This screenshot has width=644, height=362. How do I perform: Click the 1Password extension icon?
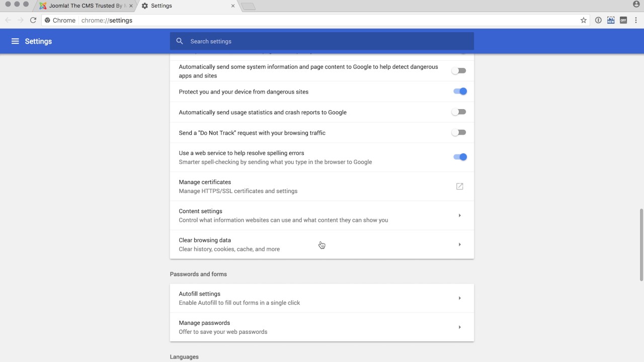pyautogui.click(x=598, y=20)
